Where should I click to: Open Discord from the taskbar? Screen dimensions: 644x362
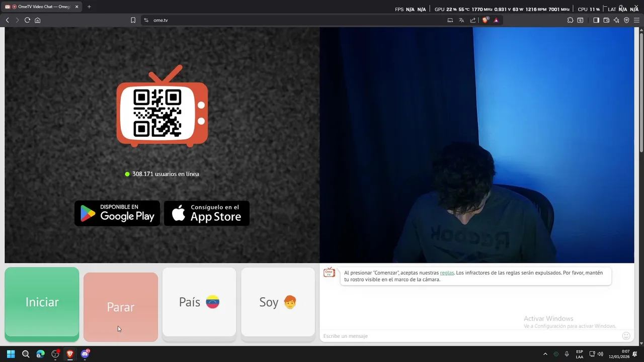coord(85,354)
